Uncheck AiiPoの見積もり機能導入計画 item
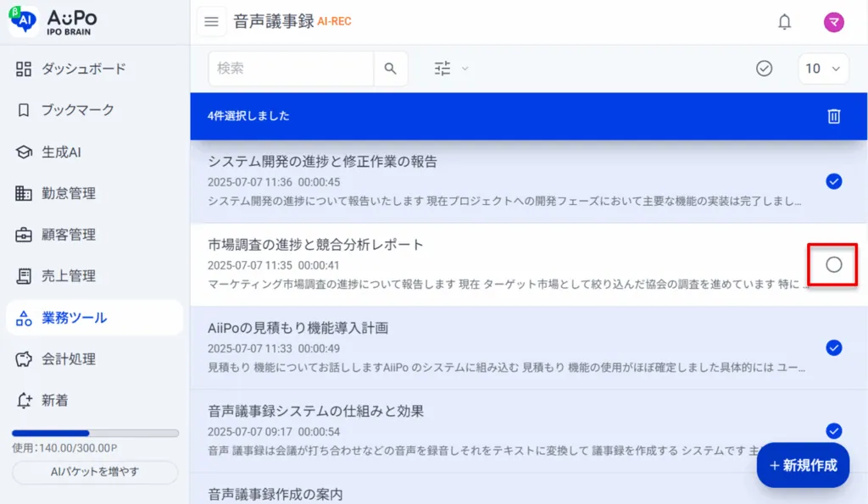 click(834, 347)
